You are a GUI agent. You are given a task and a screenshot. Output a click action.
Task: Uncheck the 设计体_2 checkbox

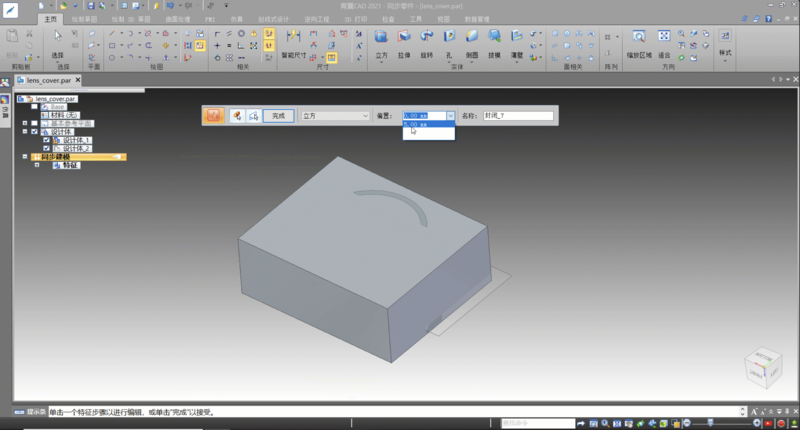click(x=46, y=148)
